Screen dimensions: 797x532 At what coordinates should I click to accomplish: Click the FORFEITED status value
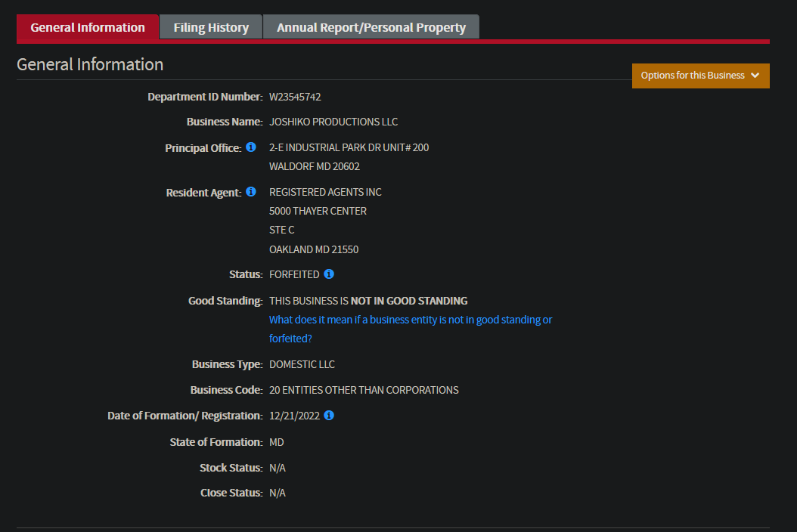coord(294,274)
